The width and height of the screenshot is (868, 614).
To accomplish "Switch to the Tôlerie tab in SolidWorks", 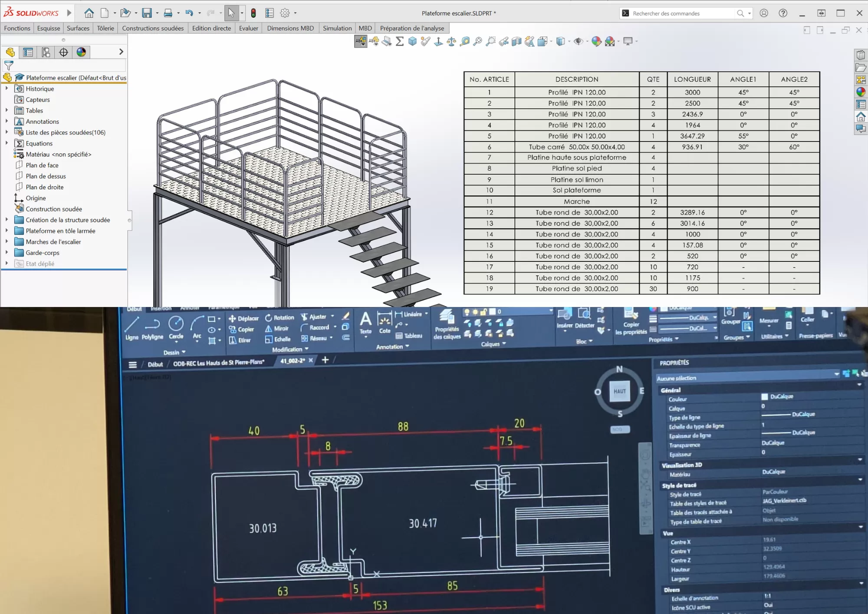I will 105,28.
